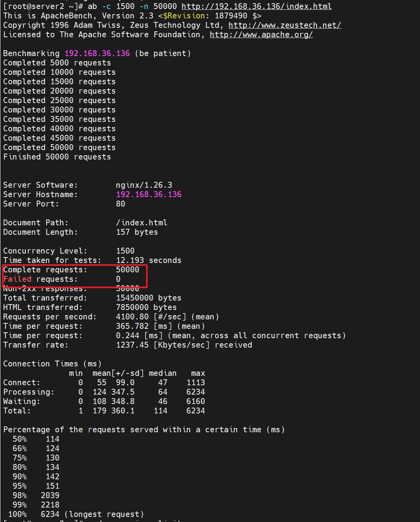Click the red 'Failed' word
The image size is (420, 522).
click(17, 279)
